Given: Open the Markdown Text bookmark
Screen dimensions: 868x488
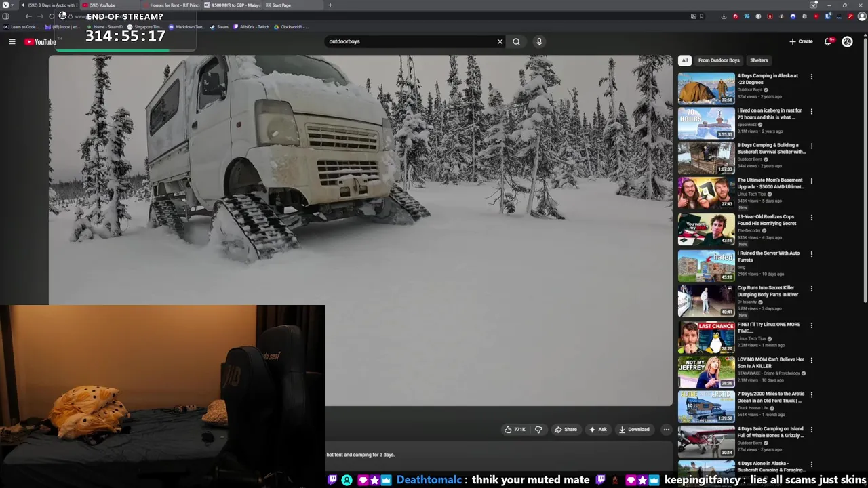Looking at the screenshot, I should [x=186, y=27].
